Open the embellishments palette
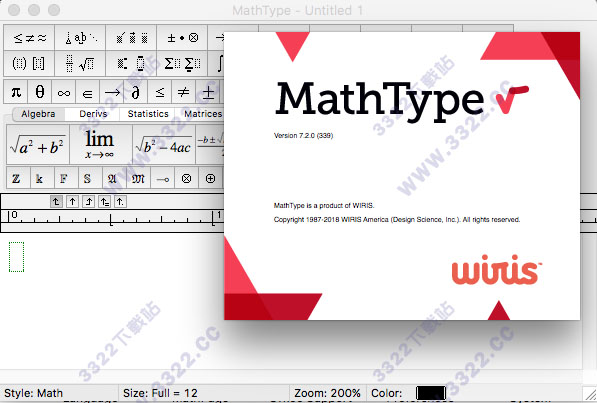597x403 pixels. [x=131, y=38]
